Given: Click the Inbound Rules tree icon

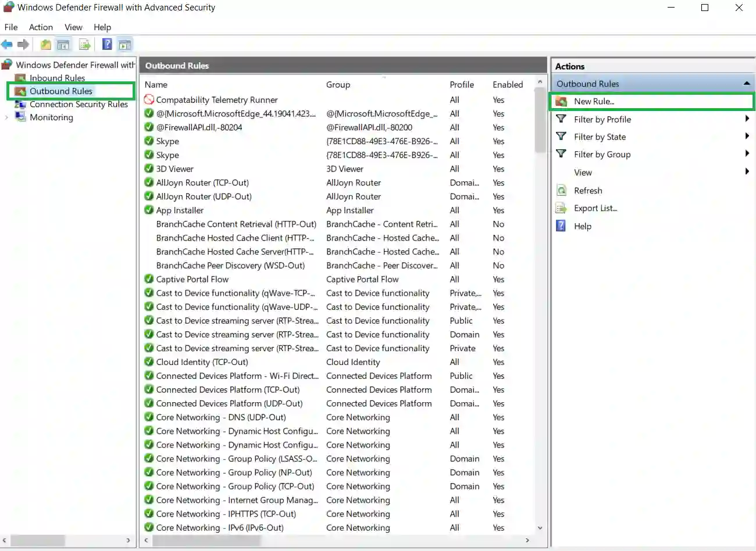Looking at the screenshot, I should click(x=20, y=78).
